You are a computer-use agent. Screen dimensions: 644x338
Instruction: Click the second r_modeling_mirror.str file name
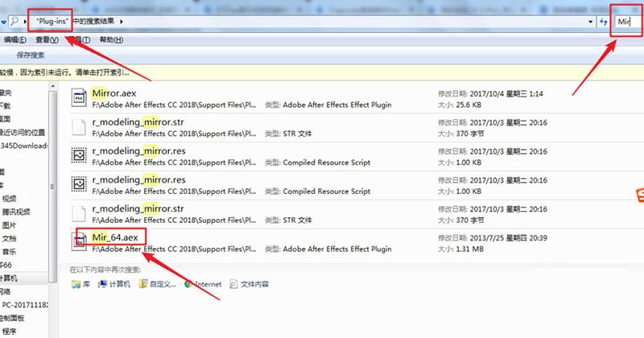[138, 208]
